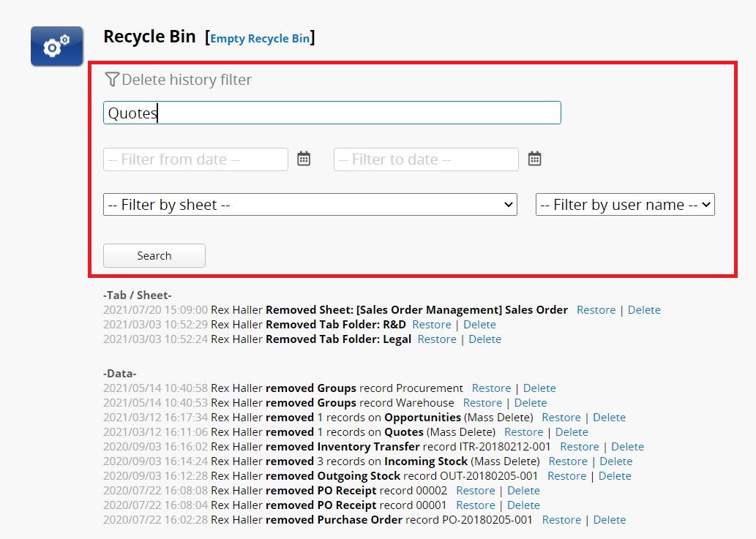Click the delete history filter funnel icon
Image resolution: width=756 pixels, height=539 pixels.
point(111,78)
